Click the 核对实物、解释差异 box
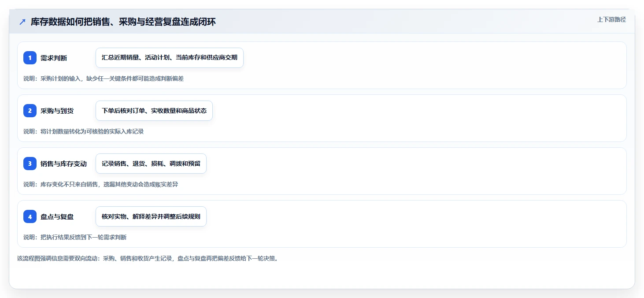This screenshot has width=644, height=298. [151, 216]
